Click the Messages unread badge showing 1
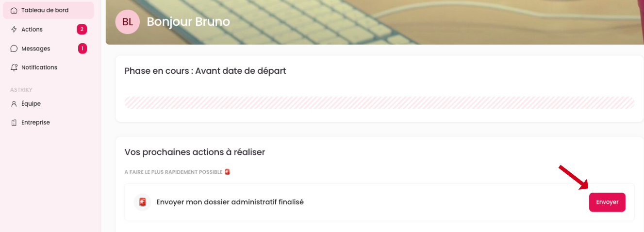Screen dimensions: 644x232 [x=83, y=49]
